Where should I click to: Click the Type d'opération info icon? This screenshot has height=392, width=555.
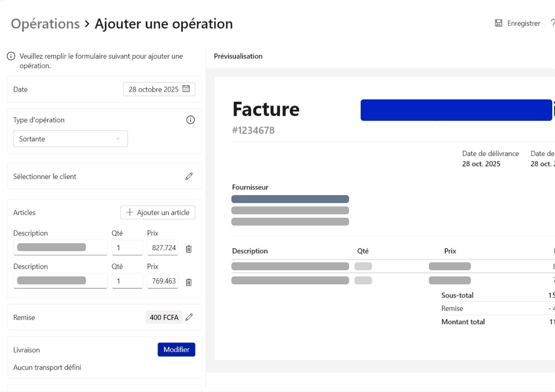click(190, 120)
